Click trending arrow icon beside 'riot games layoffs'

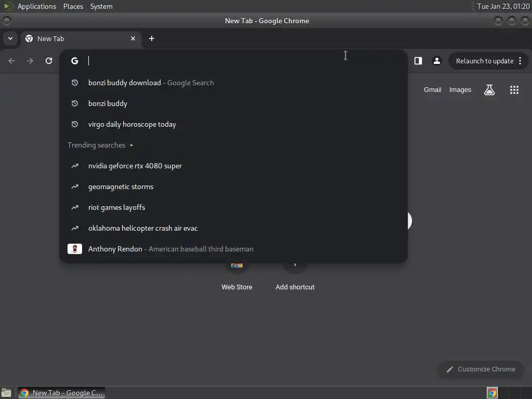pos(75,207)
